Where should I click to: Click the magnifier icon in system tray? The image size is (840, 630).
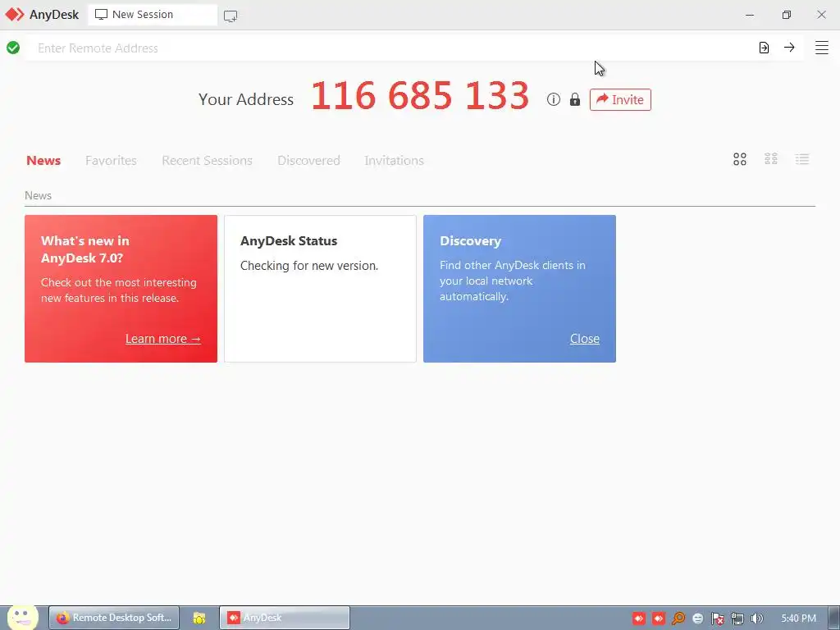pyautogui.click(x=678, y=619)
